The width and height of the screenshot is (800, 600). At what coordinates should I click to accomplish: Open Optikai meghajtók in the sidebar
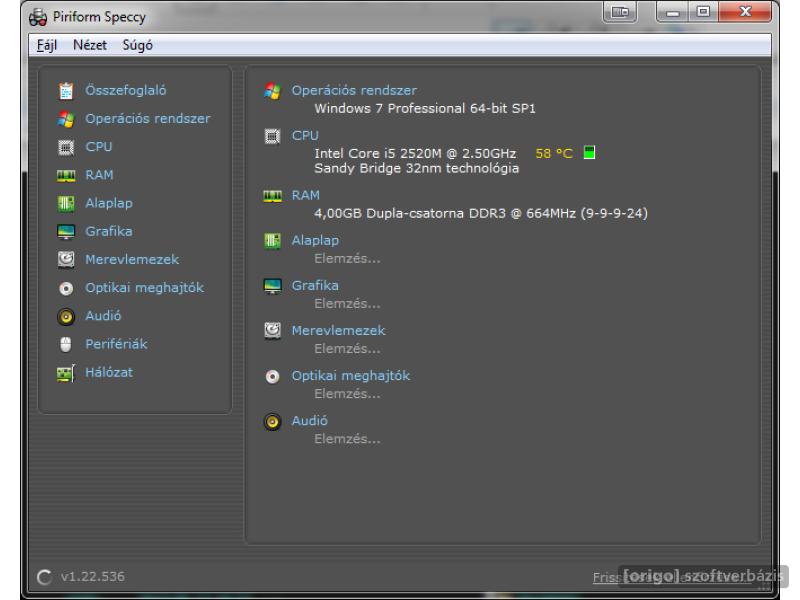pos(144,288)
